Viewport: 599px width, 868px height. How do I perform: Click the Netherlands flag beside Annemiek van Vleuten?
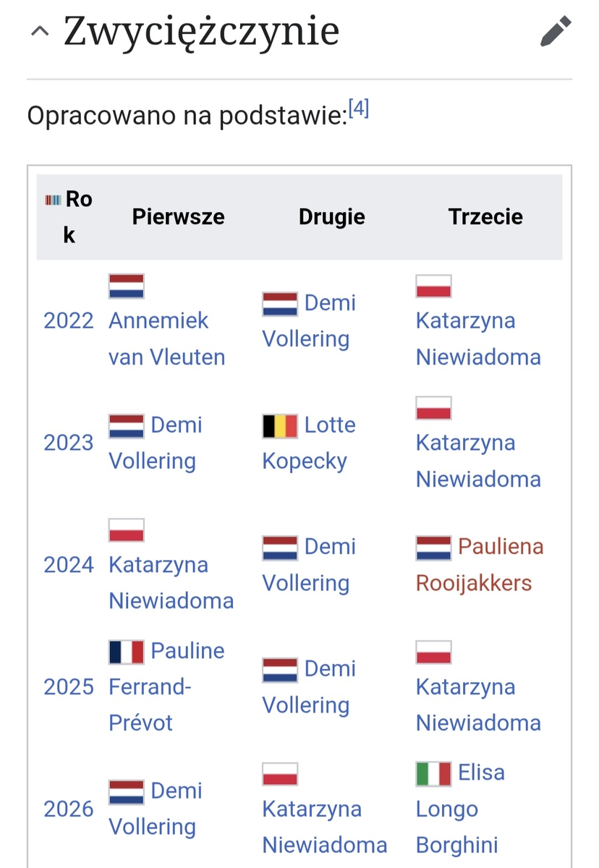point(127,286)
